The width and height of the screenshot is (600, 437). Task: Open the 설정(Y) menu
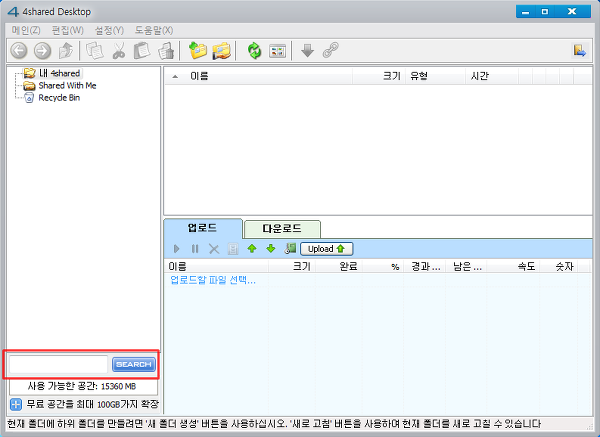coord(109,30)
